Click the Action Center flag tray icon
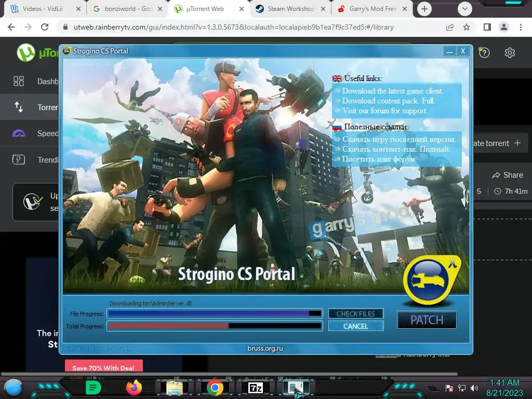This screenshot has height=399, width=532. coord(449,388)
